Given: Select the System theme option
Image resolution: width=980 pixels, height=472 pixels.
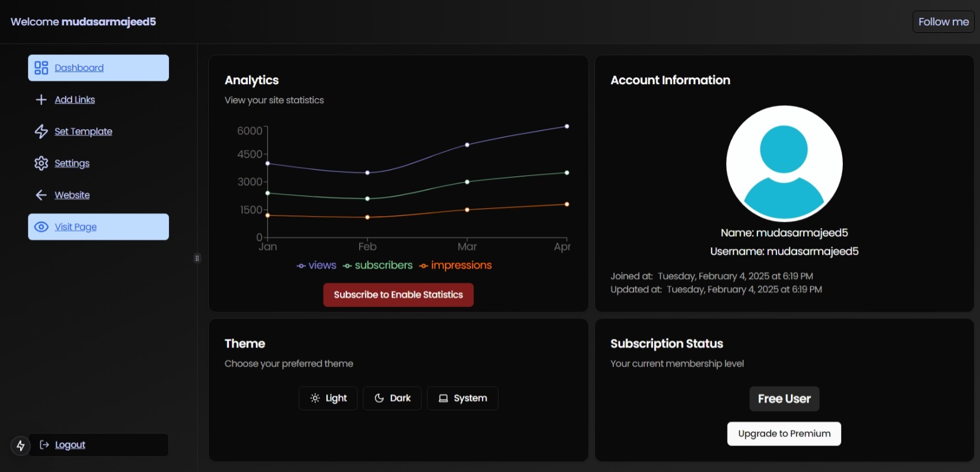Looking at the screenshot, I should pos(462,398).
